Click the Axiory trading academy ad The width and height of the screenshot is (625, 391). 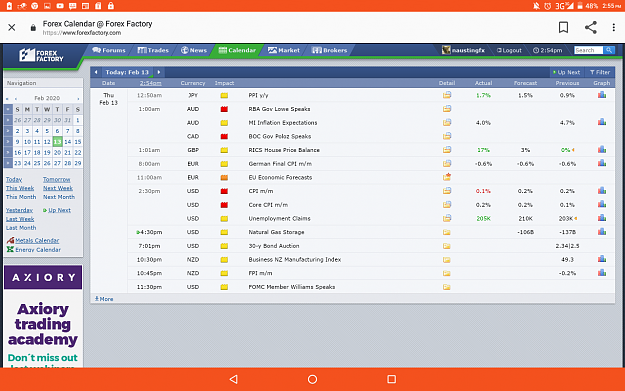point(43,316)
